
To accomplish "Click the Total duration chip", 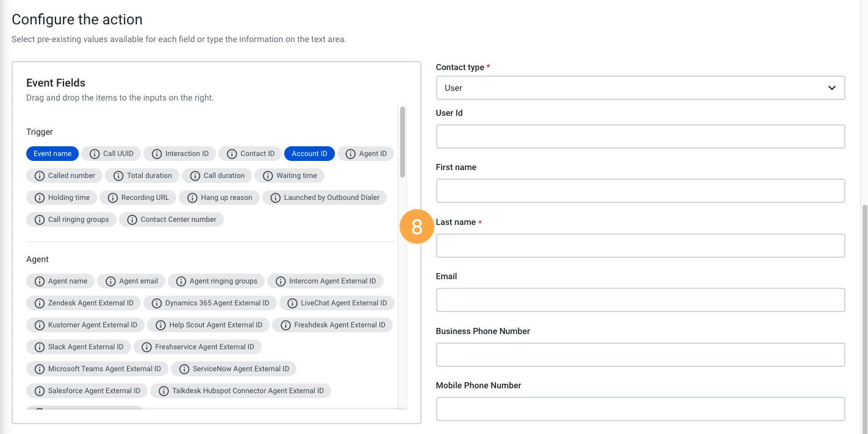I will [142, 176].
